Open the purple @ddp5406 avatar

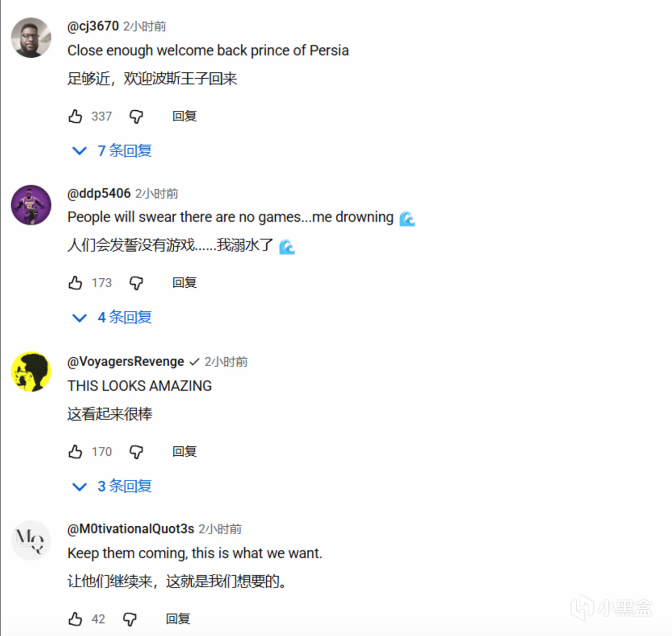point(31,205)
